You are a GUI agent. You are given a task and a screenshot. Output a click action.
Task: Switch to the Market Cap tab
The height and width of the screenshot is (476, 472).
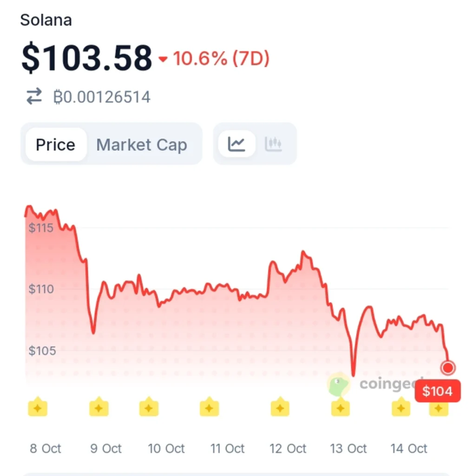pyautogui.click(x=141, y=145)
